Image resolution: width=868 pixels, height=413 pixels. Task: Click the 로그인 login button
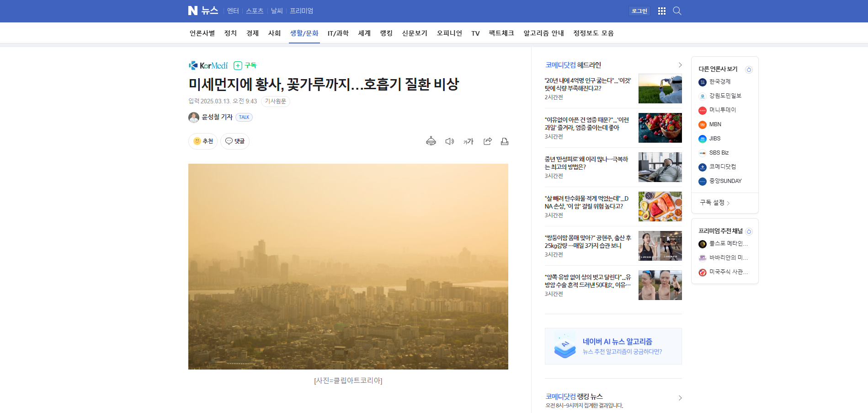pos(639,11)
